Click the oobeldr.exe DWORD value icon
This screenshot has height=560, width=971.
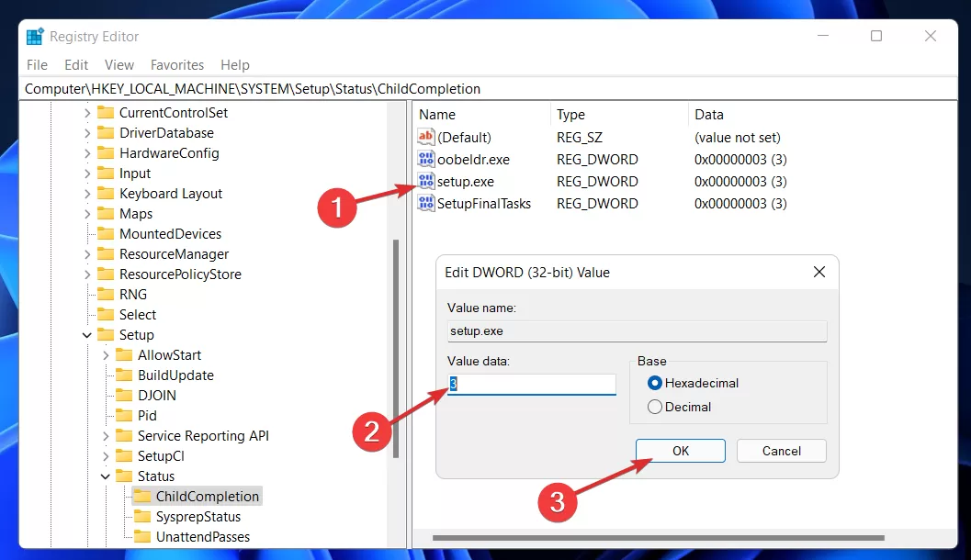[x=426, y=159]
